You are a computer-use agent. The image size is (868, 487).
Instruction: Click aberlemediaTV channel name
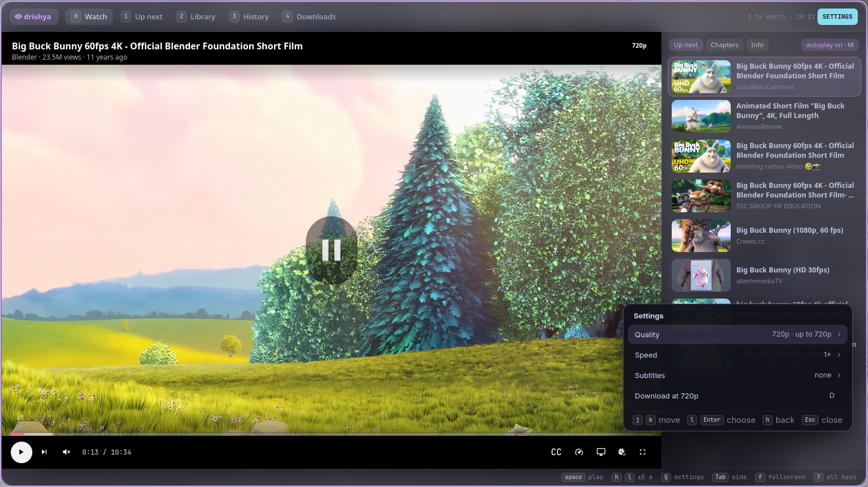click(759, 281)
